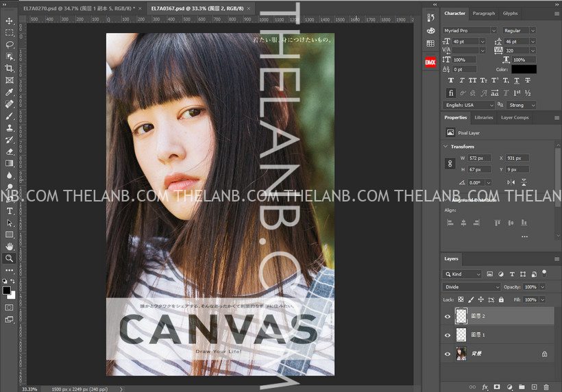Hide the 图层 2 layer
Image resolution: width=562 pixels, height=392 pixels.
click(448, 316)
